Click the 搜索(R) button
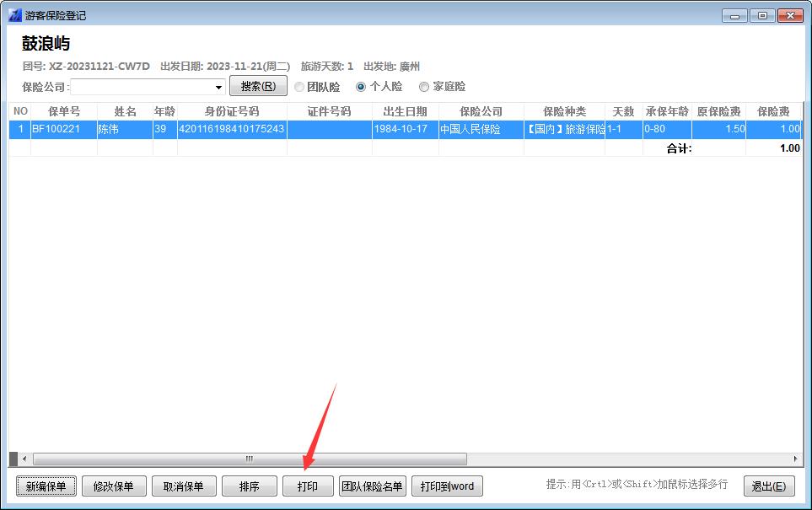This screenshot has height=510, width=812. point(258,86)
